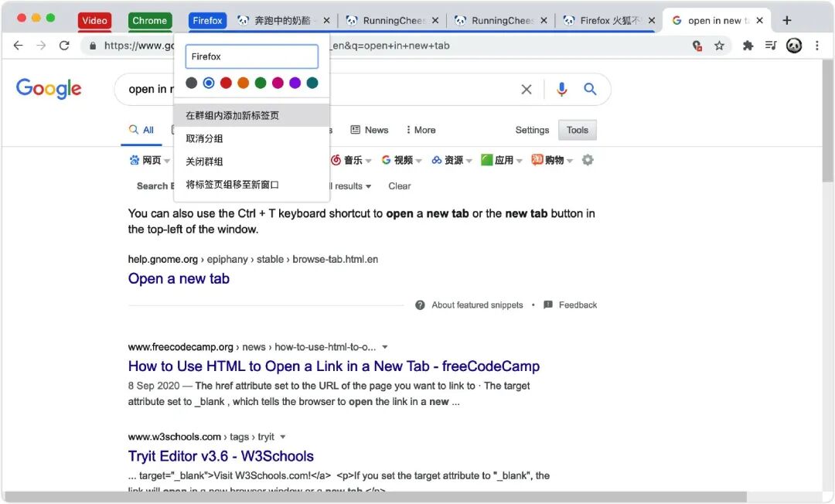The image size is (835, 504).
Task: Select the red group color
Action: tap(226, 83)
